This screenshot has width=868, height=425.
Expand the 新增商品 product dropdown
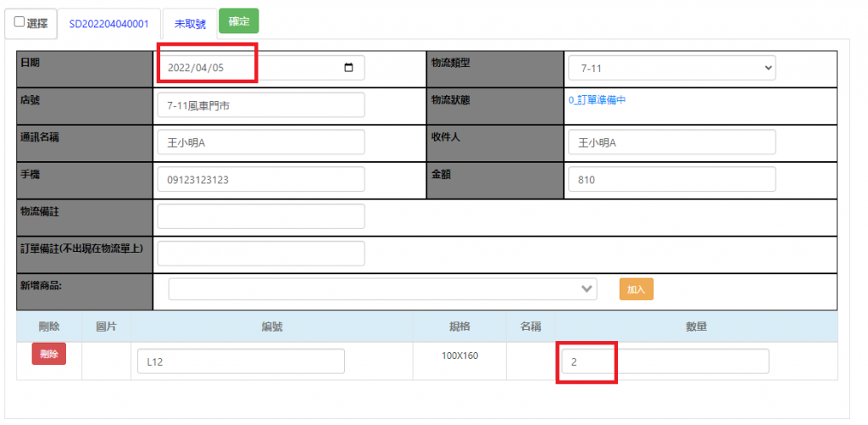coord(382,289)
